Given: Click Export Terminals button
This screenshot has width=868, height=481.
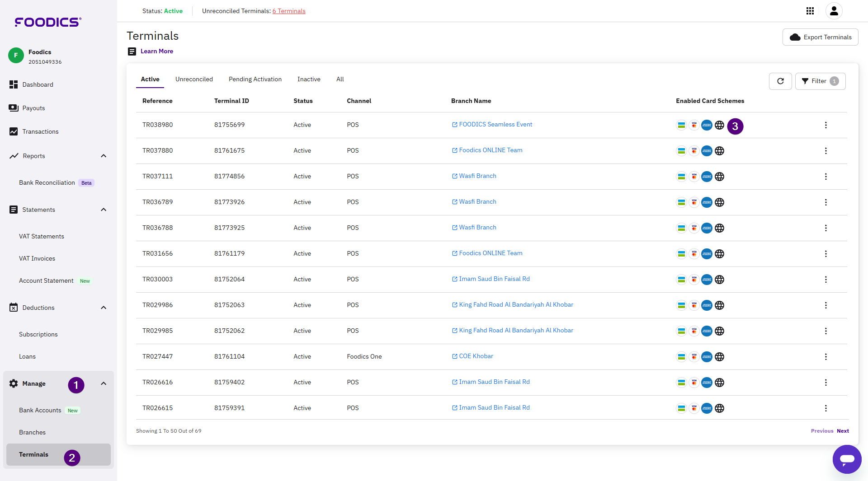Looking at the screenshot, I should tap(820, 37).
